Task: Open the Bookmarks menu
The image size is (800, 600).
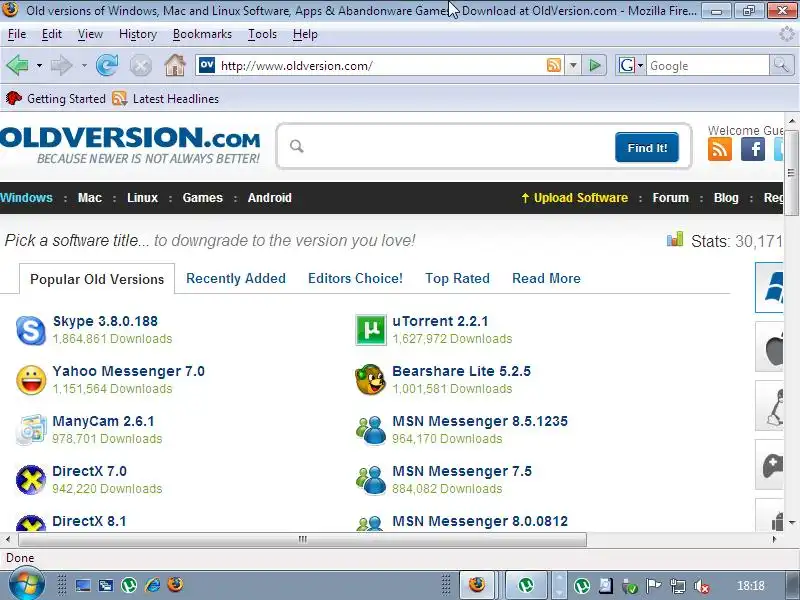Action: [x=202, y=34]
